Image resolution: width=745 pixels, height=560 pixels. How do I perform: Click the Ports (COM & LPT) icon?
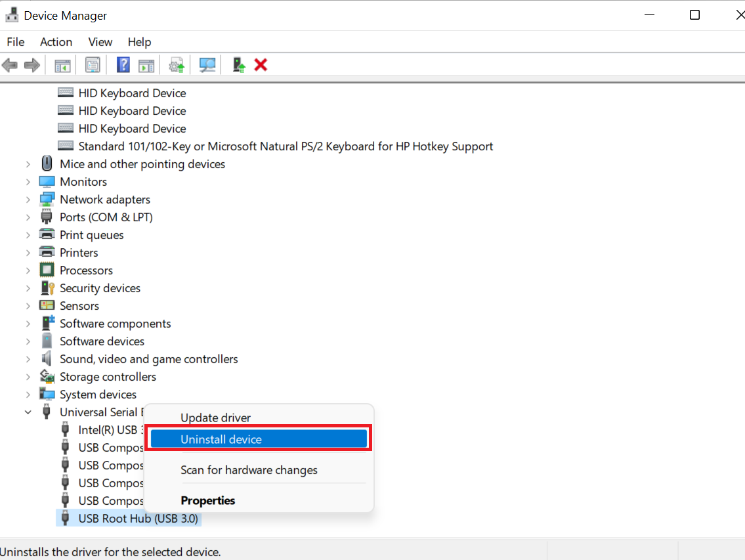(x=47, y=217)
